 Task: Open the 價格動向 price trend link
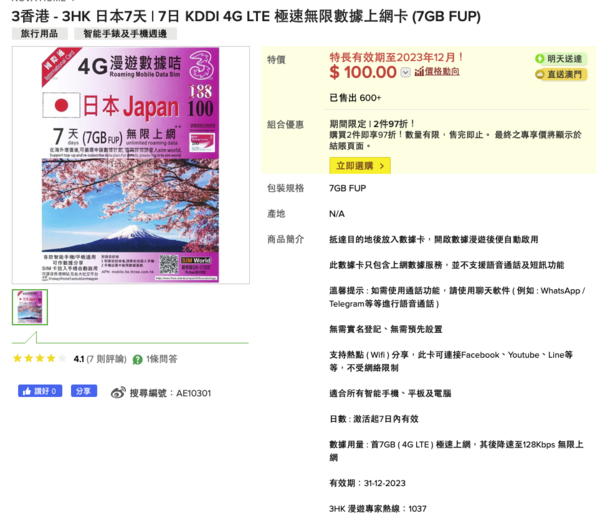[x=442, y=72]
